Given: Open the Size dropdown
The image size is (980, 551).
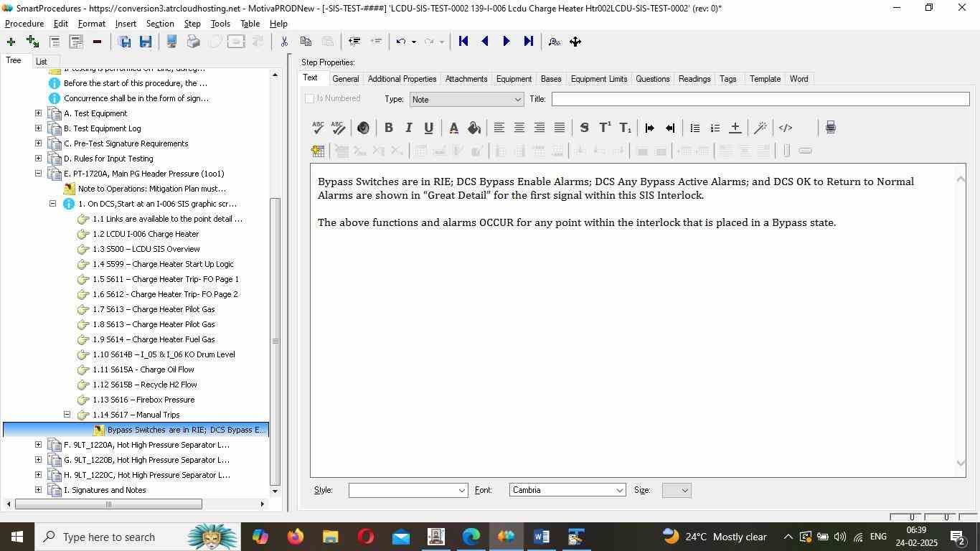Looking at the screenshot, I should point(677,490).
